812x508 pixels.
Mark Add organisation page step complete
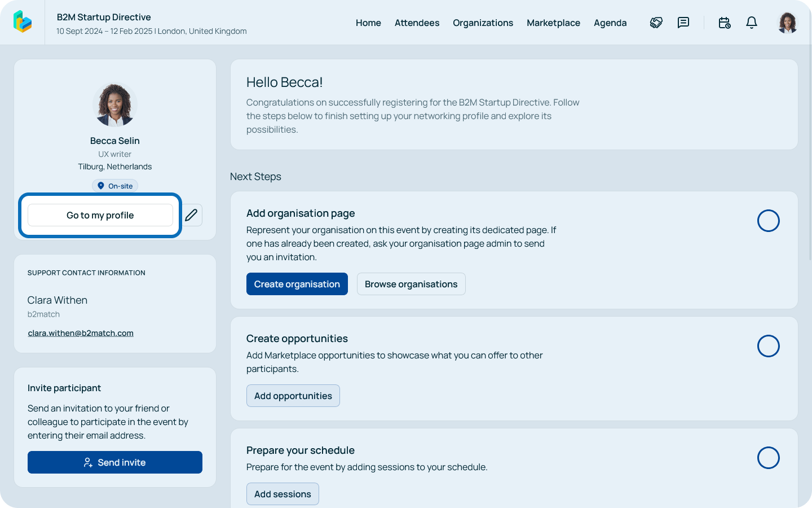tap(768, 221)
